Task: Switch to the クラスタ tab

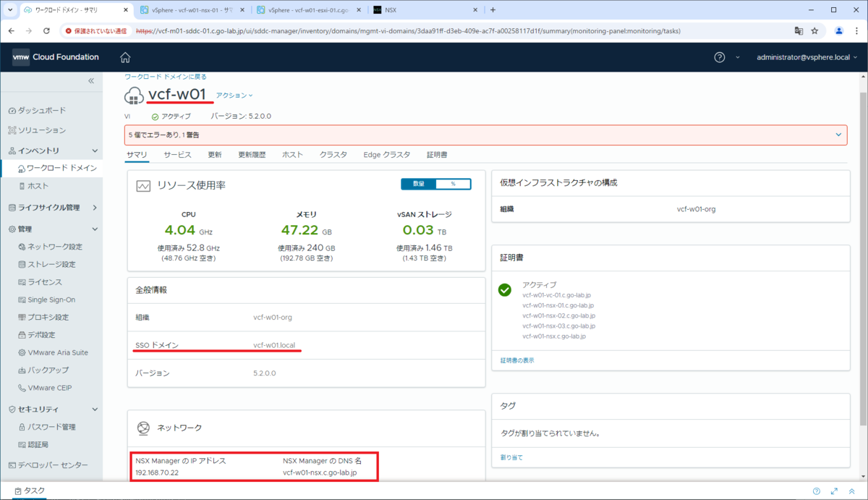Action: (x=333, y=155)
